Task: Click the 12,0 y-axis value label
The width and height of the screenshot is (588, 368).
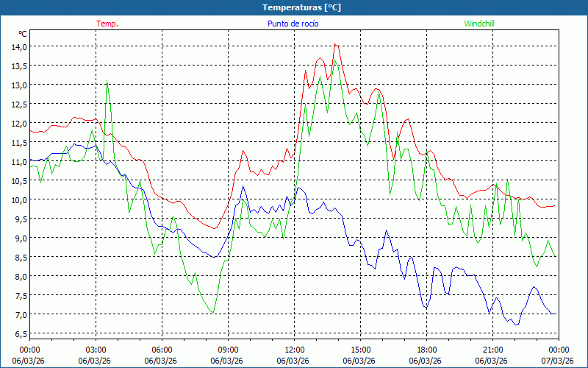Action: coord(18,123)
